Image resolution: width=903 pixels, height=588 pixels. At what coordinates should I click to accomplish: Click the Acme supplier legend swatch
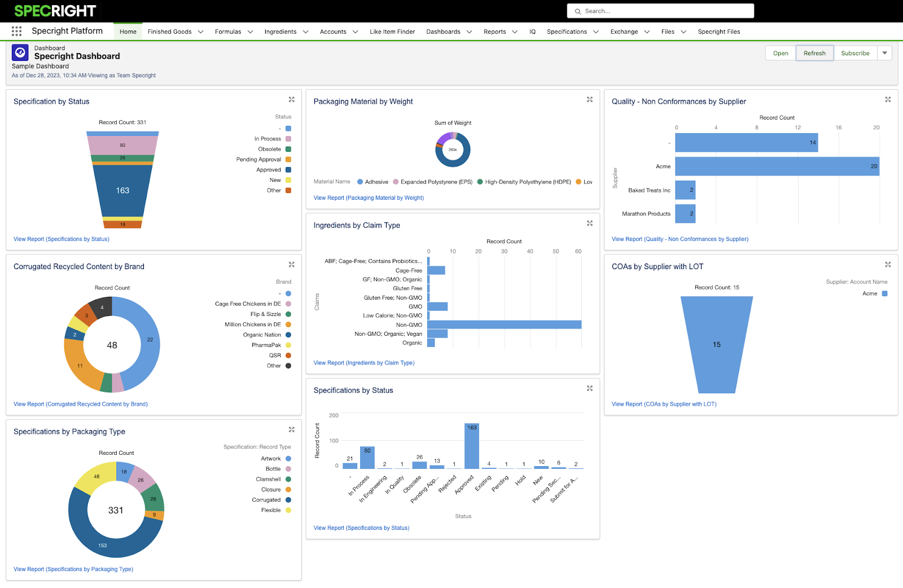tap(885, 293)
